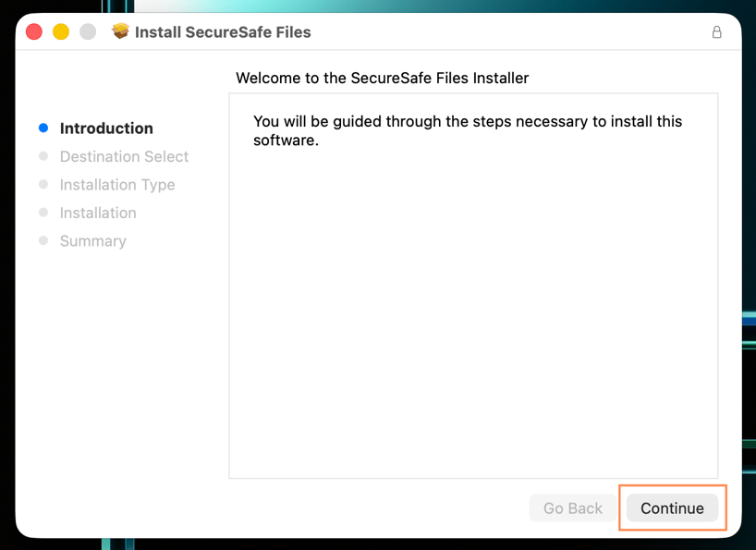756x550 pixels.
Task: Click the gray bullet beside Destination Select
Action: click(x=43, y=156)
